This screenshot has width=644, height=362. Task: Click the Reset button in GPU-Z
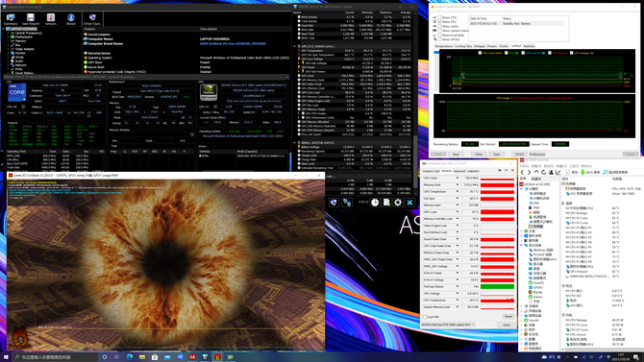pos(508,317)
